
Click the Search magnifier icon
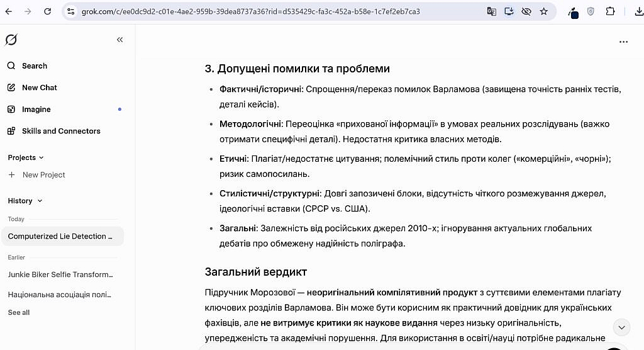(11, 66)
